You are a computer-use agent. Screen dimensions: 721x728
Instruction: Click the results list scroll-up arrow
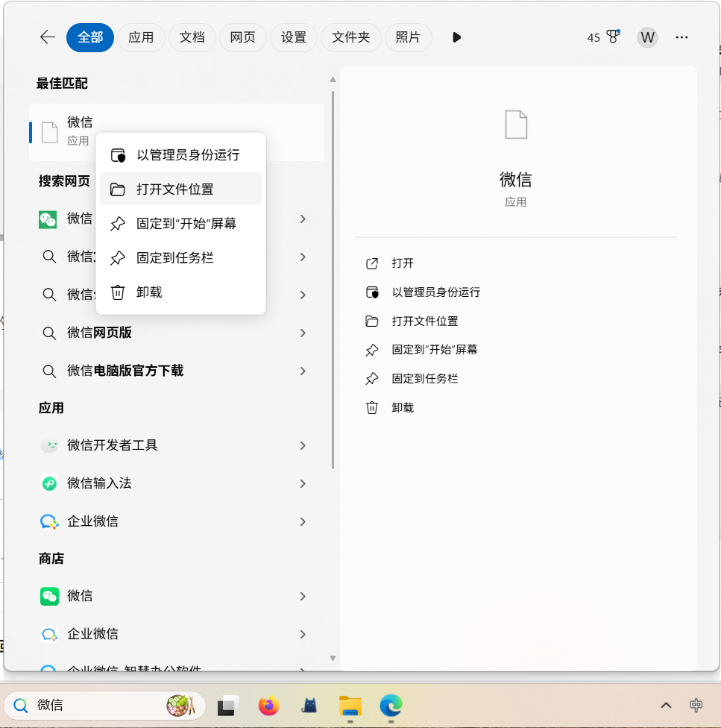[x=333, y=79]
